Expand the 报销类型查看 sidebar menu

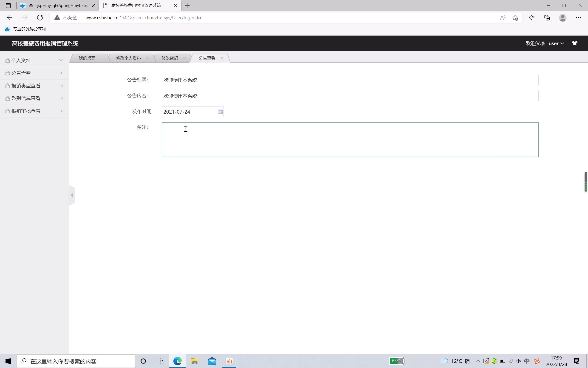tap(34, 86)
